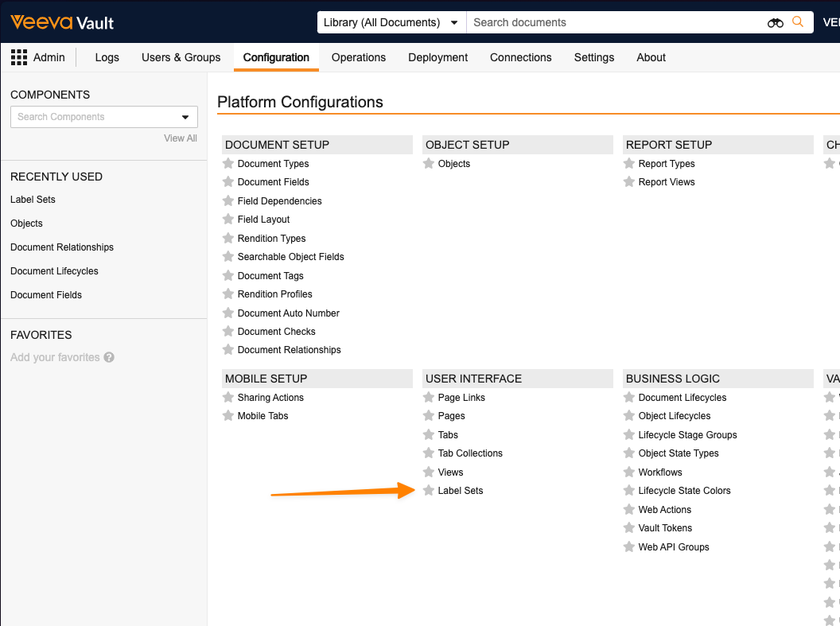Click star next to Lifecycle Stage Groups
The height and width of the screenshot is (626, 840).
[x=629, y=434]
